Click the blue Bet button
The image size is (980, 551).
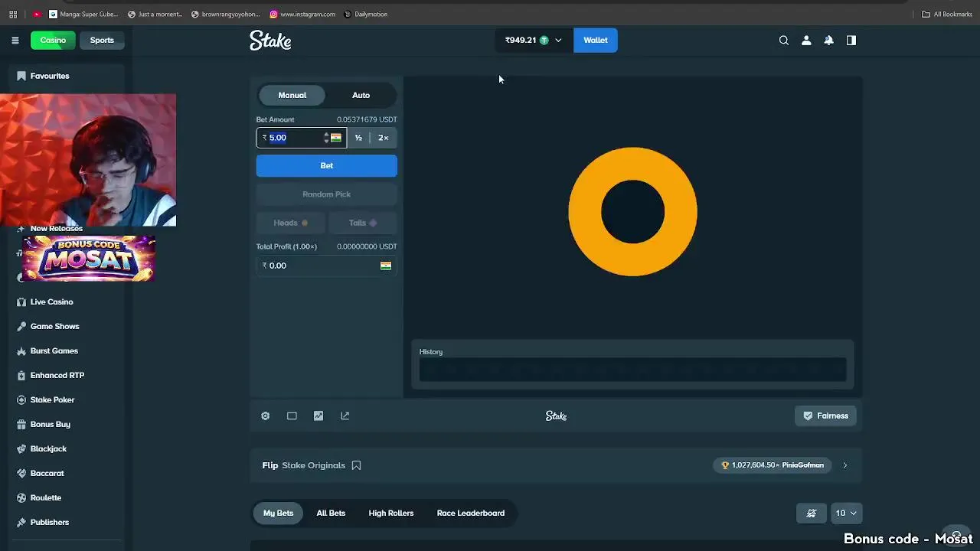pyautogui.click(x=327, y=165)
